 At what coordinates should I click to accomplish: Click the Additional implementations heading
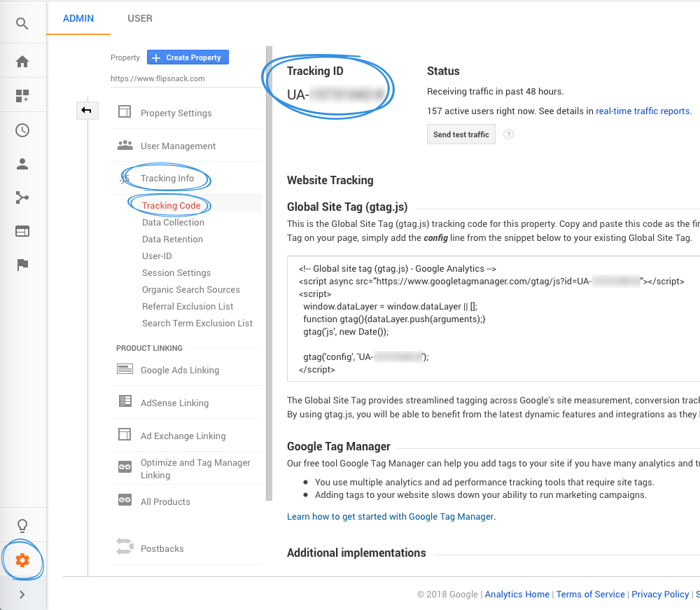coord(356,553)
